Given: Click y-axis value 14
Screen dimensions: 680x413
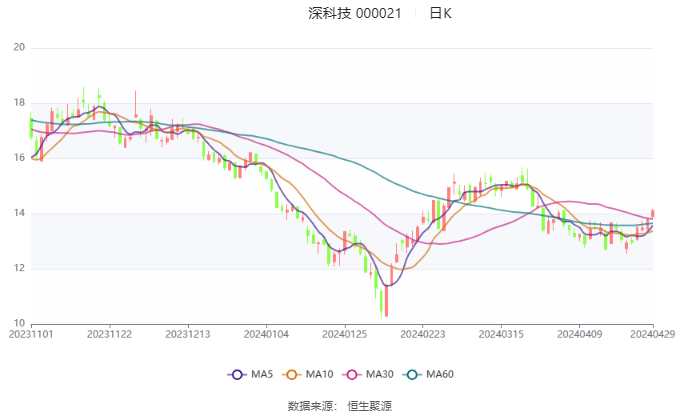Looking at the screenshot, I should (x=19, y=213).
